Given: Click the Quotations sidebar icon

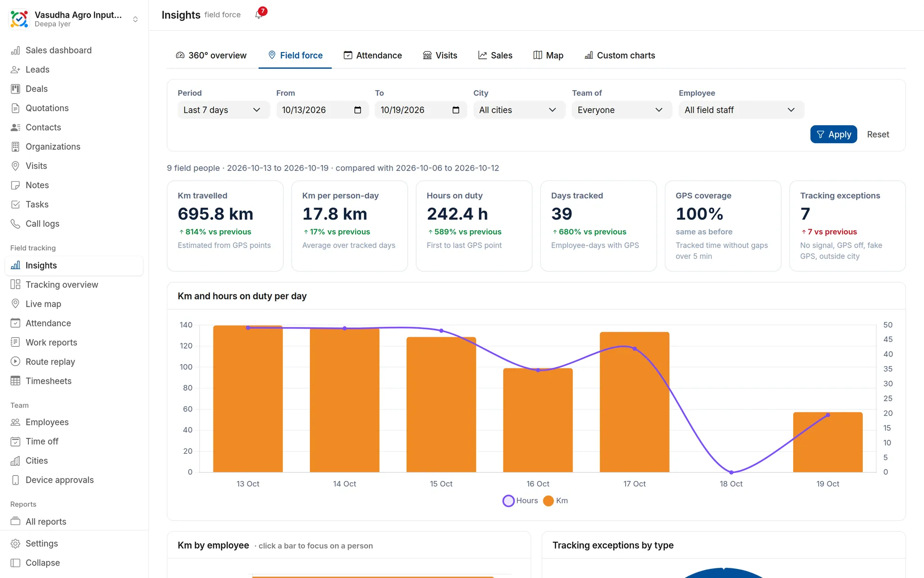Looking at the screenshot, I should (x=15, y=108).
